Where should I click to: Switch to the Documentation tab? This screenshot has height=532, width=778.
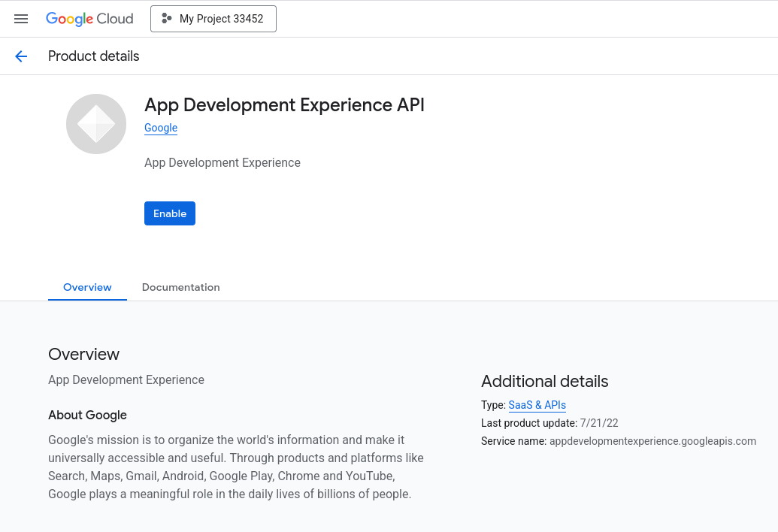tap(180, 287)
